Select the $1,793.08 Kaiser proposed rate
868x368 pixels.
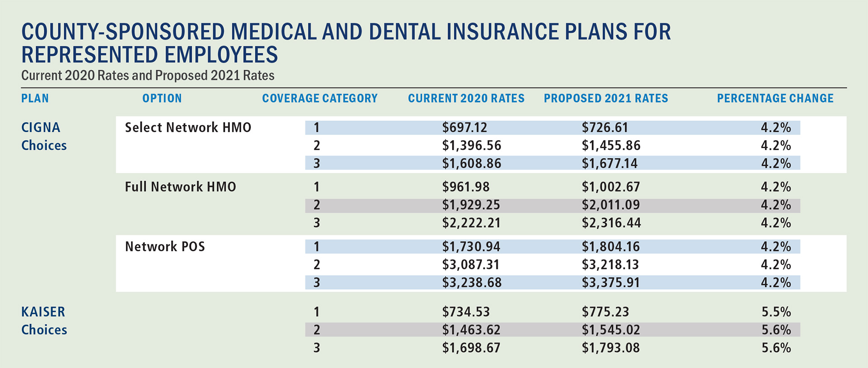pos(611,348)
